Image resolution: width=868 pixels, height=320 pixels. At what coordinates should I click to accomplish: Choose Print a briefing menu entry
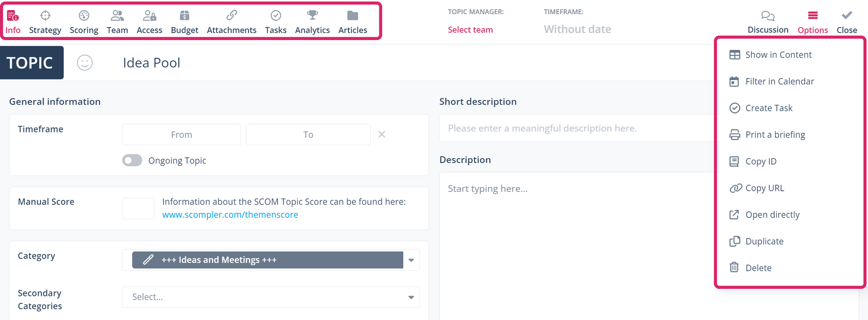click(x=775, y=135)
